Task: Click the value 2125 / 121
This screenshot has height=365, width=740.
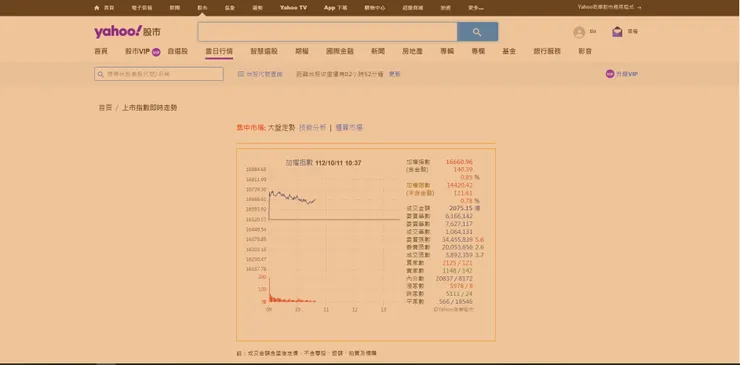Action: [x=457, y=263]
